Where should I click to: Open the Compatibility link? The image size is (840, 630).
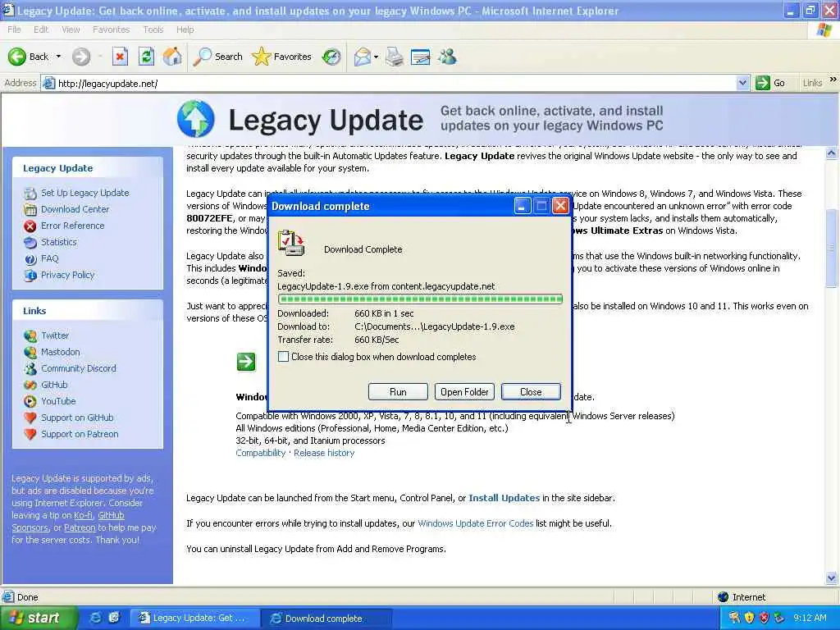pos(260,453)
